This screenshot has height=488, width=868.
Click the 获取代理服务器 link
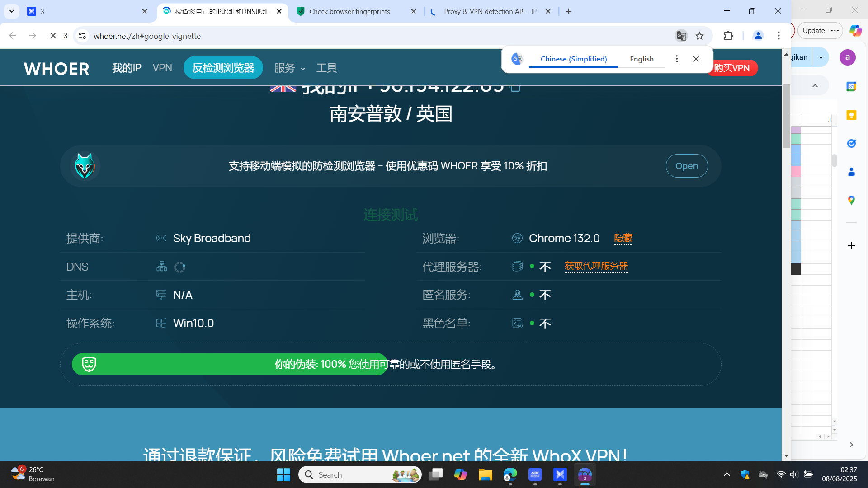coord(596,266)
